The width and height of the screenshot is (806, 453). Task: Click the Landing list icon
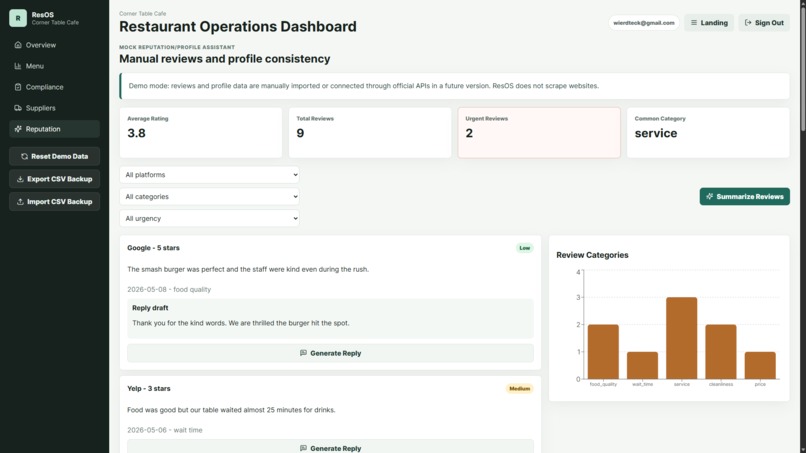pyautogui.click(x=694, y=23)
